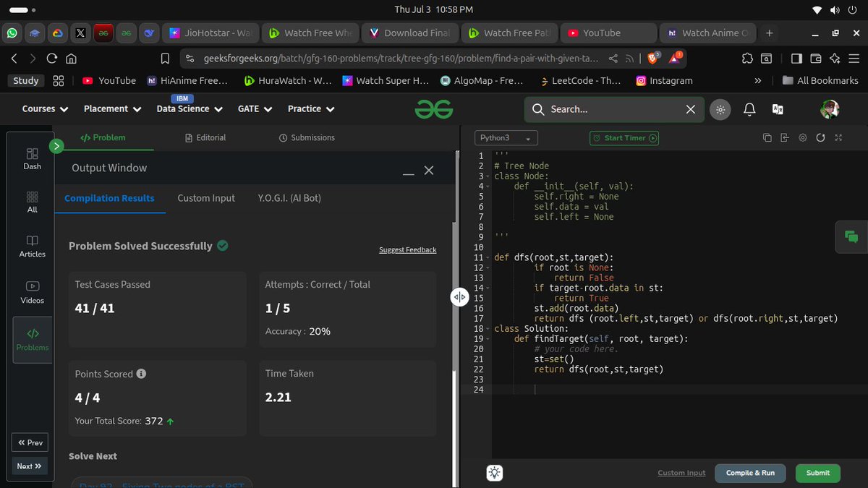The width and height of the screenshot is (868, 488).
Task: Open the Brave Shields lion icon
Action: [x=654, y=58]
